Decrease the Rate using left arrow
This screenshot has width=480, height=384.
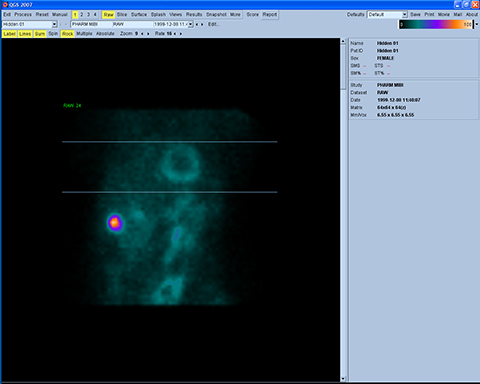click(x=175, y=34)
